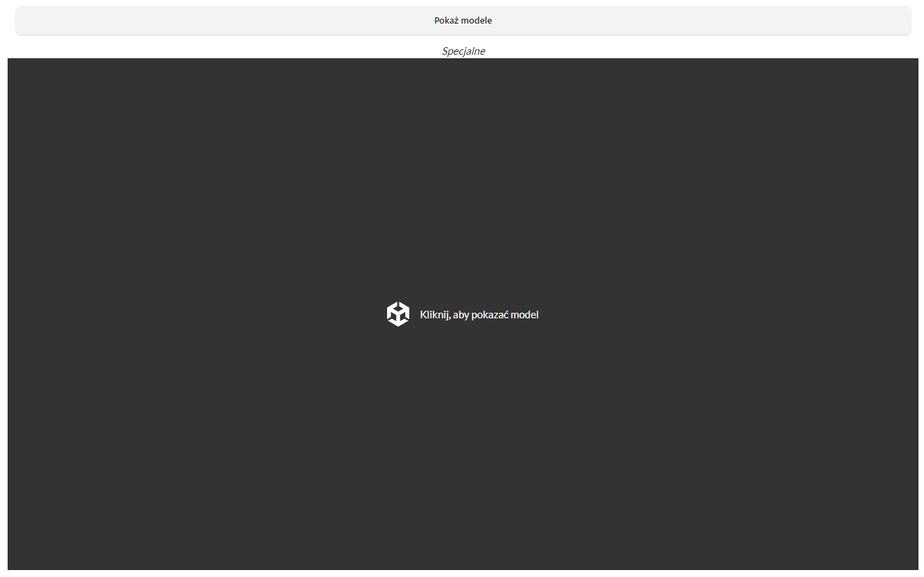Image resolution: width=924 pixels, height=577 pixels.
Task: Select the 'Specjalne' italic heading
Action: coord(463,51)
